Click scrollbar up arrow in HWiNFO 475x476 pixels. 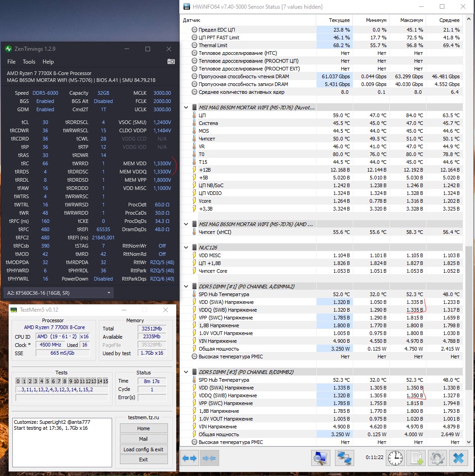469,19
